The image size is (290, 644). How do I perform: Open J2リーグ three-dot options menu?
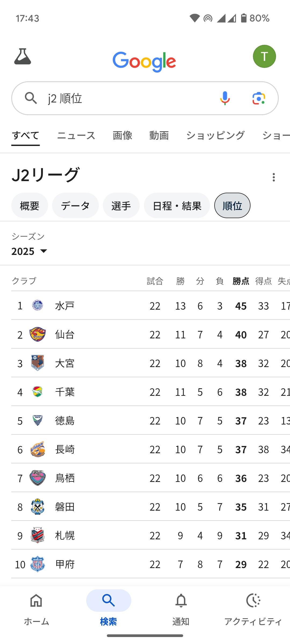click(x=274, y=177)
